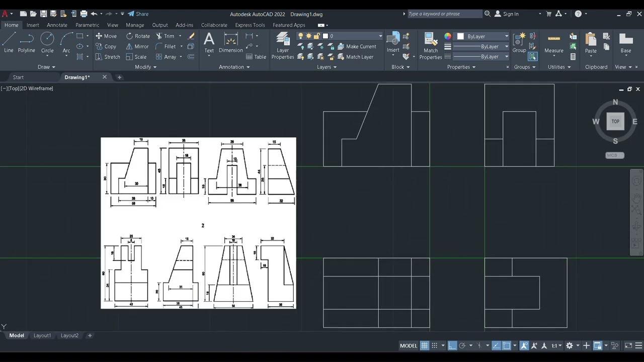Click the MODEL status bar button
The height and width of the screenshot is (362, 644).
point(408,345)
